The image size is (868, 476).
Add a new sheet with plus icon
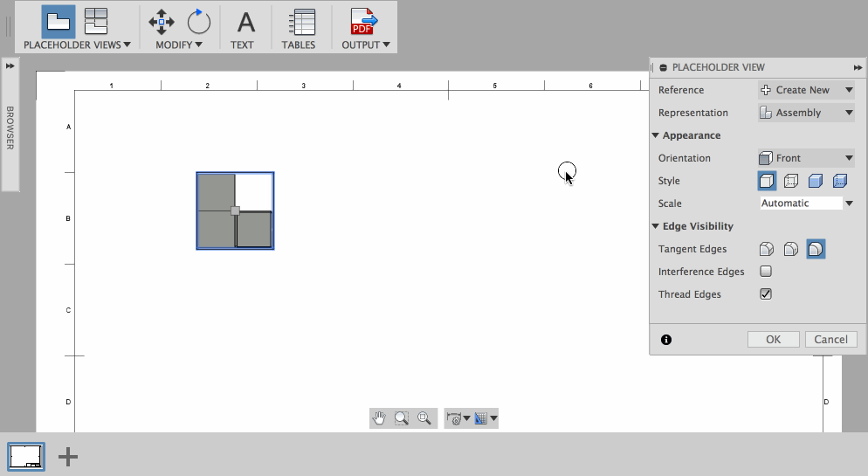[x=68, y=457]
